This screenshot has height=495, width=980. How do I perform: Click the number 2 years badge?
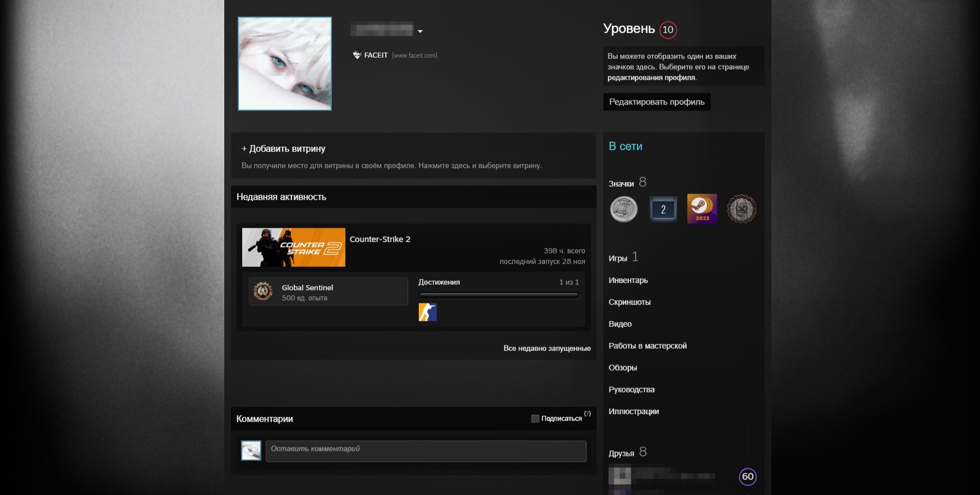coord(663,209)
